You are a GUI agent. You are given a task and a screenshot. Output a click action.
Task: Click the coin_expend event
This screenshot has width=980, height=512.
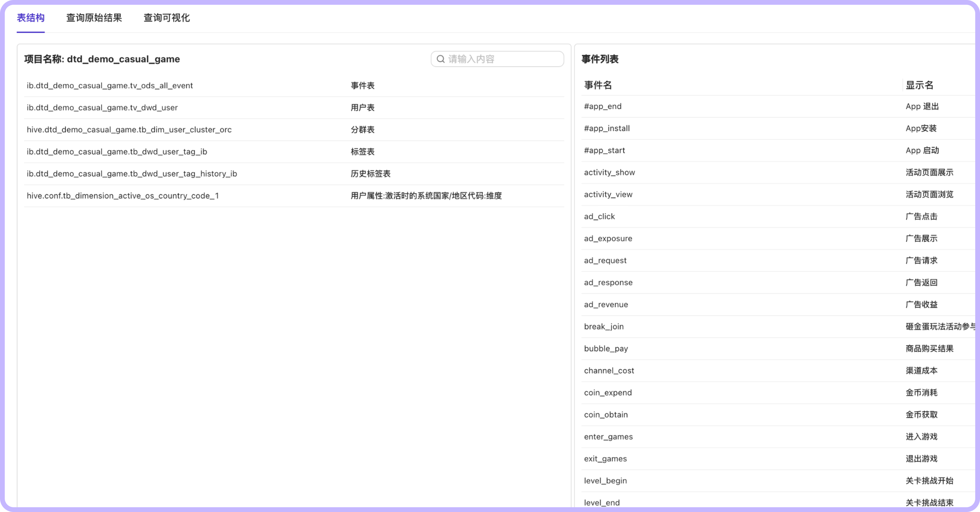tap(608, 393)
